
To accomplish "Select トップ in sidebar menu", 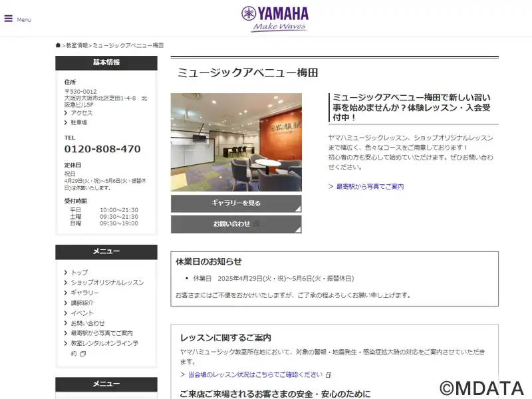I will click(79, 273).
